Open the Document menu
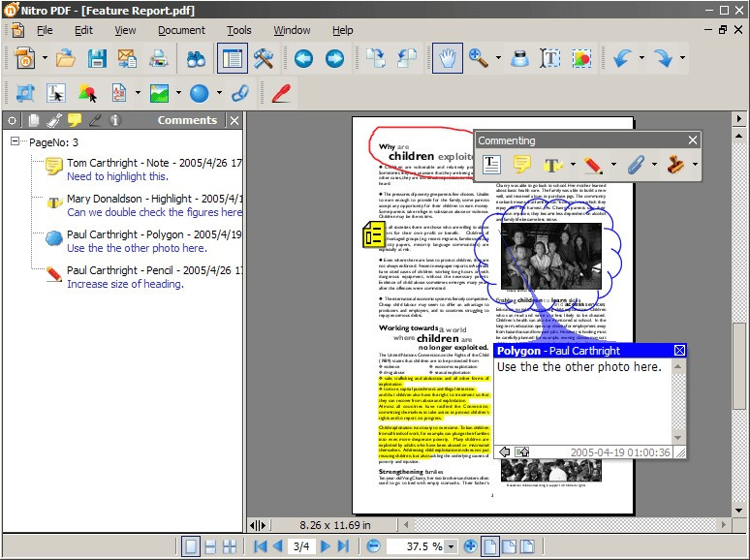Screen dimensions: 750x560 click(x=181, y=30)
